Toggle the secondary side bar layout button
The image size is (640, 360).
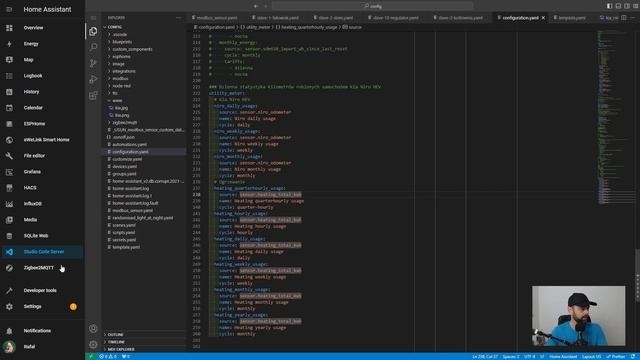(x=627, y=6)
